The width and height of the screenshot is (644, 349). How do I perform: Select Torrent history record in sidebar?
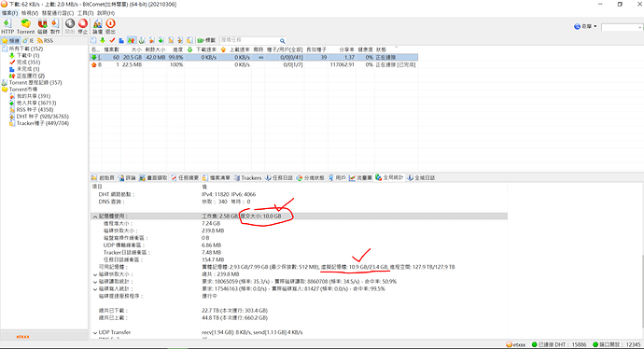pos(35,82)
